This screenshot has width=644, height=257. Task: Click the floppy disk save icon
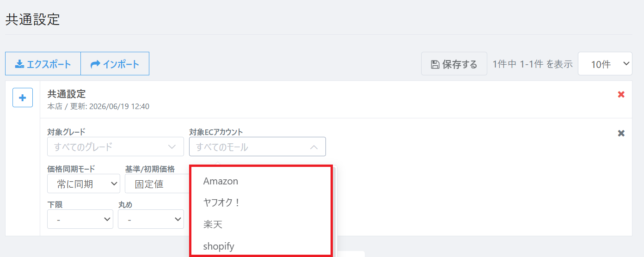tap(435, 64)
